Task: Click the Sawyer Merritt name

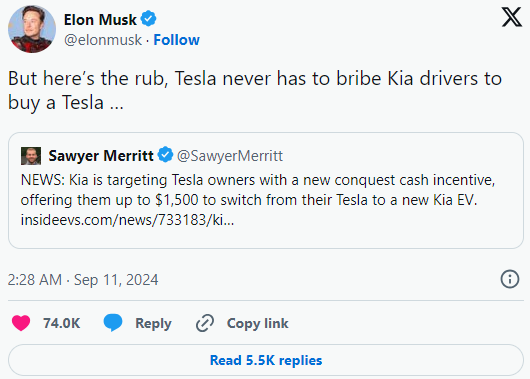Action: [101, 156]
